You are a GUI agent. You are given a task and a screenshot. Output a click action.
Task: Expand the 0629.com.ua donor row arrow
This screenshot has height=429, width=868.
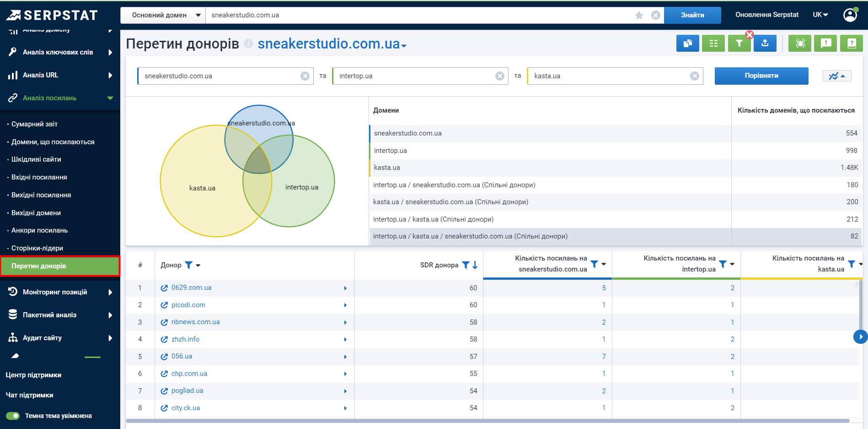pos(345,288)
